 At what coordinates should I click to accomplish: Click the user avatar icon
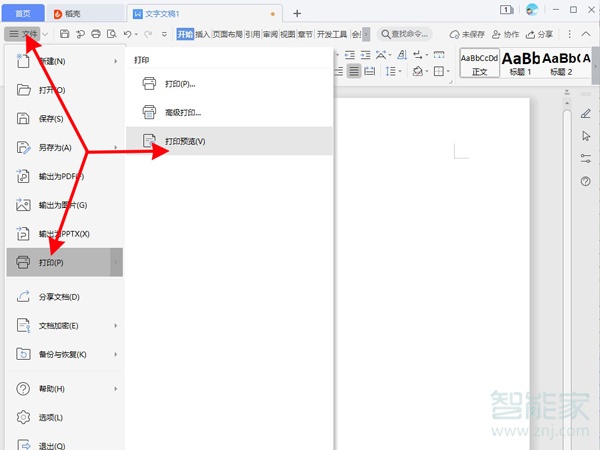532,10
